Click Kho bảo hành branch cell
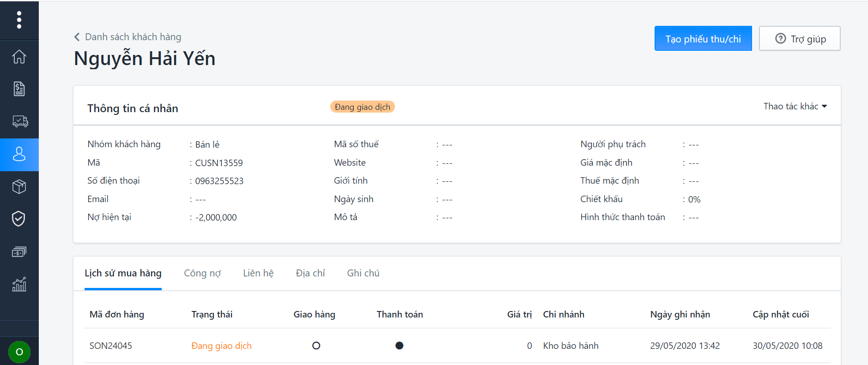The image size is (868, 365). click(x=571, y=346)
